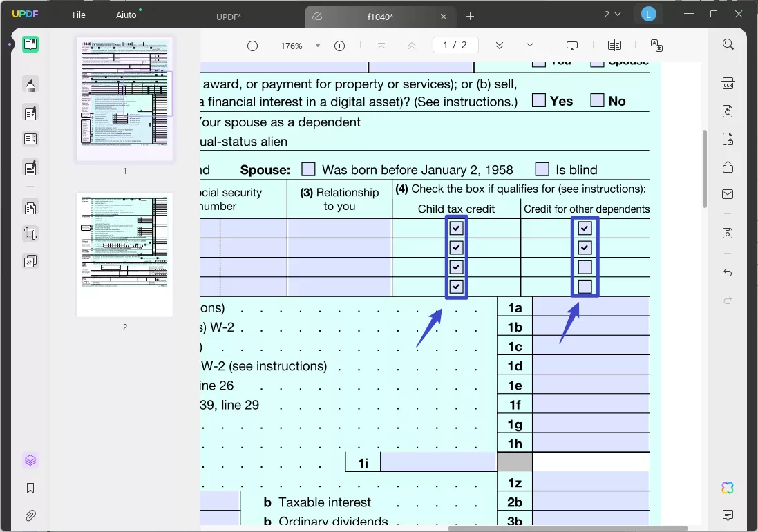The width and height of the screenshot is (758, 532).
Task: Select the f1040* tab
Action: click(380, 17)
